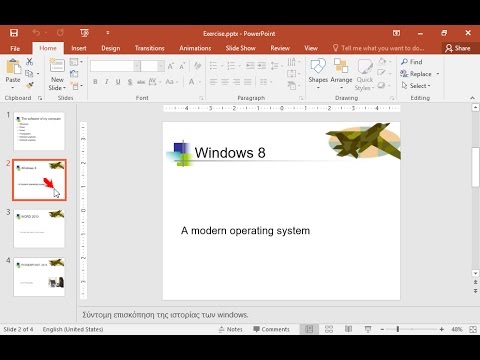Viewport: 480px width, 360px height.
Task: Click the Copy icon
Action: 29,73
